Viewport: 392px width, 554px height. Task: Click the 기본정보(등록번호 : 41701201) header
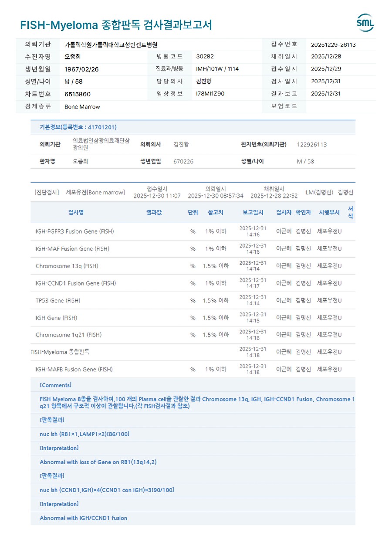(x=78, y=127)
